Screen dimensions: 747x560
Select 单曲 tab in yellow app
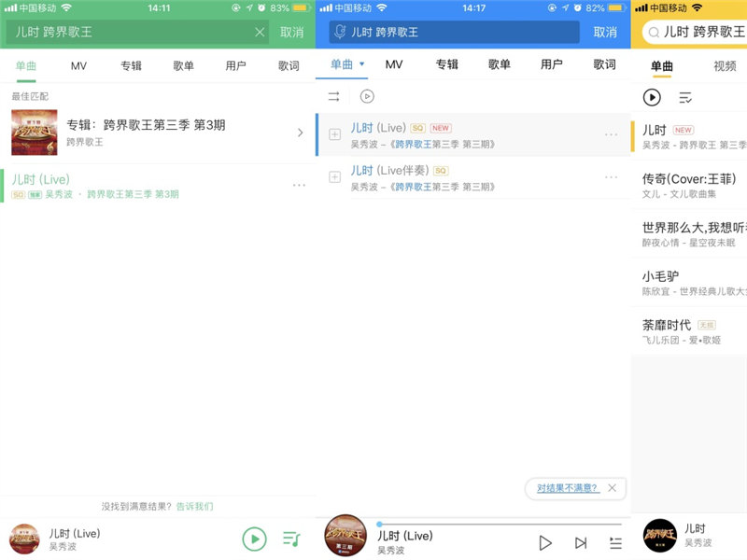tap(662, 66)
